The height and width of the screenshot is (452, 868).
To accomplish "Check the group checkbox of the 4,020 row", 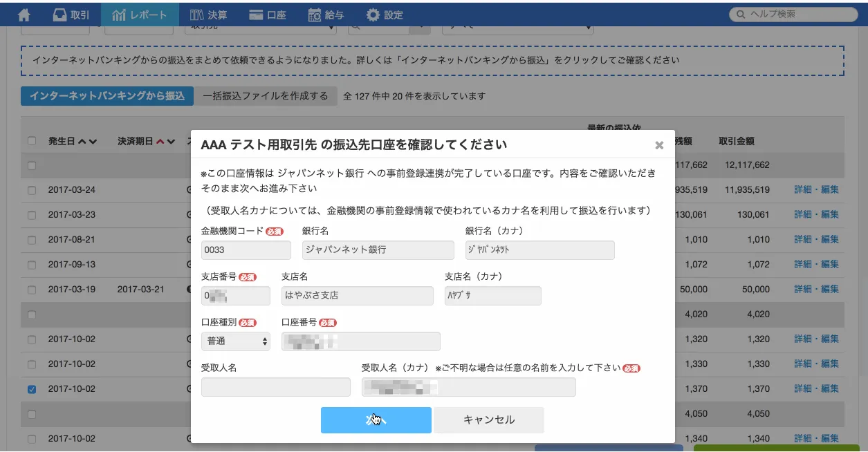I will pyautogui.click(x=31, y=314).
